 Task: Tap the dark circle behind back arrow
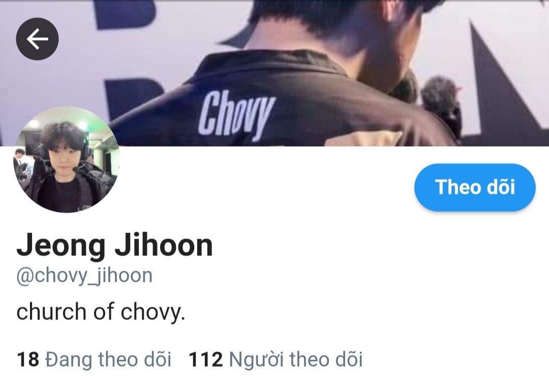[37, 39]
